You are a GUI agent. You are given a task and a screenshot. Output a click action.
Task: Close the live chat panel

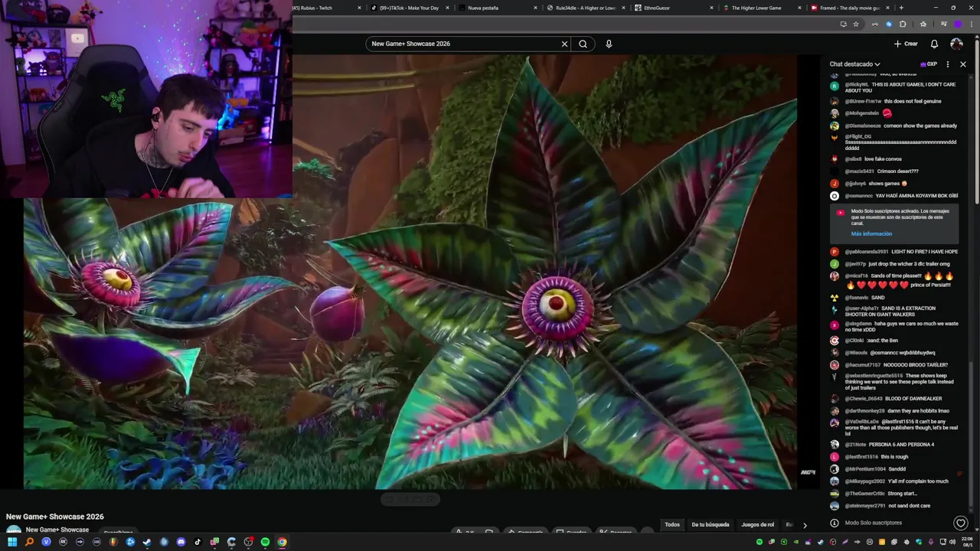963,64
